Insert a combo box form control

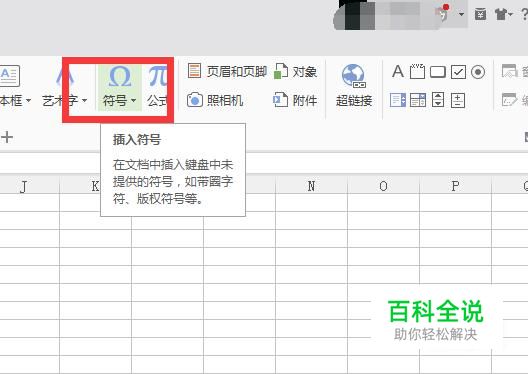click(x=418, y=100)
